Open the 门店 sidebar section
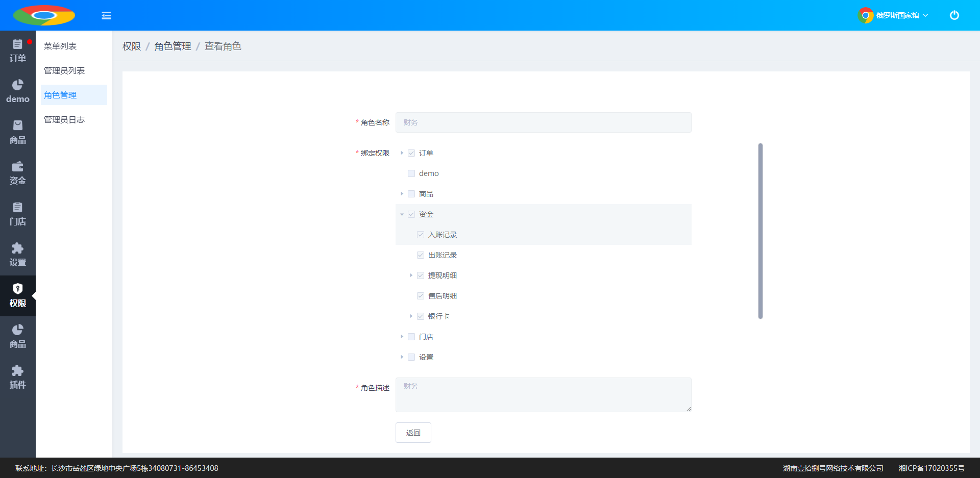The height and width of the screenshot is (478, 980). (18, 214)
